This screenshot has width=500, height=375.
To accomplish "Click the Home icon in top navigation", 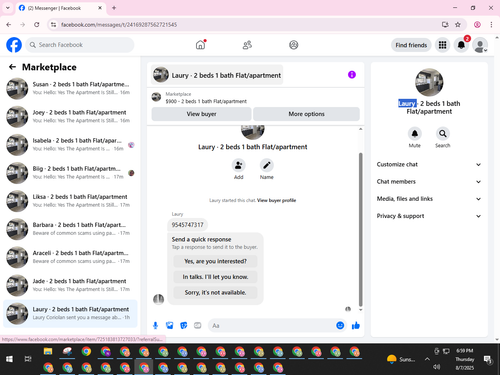I will click(x=200, y=45).
